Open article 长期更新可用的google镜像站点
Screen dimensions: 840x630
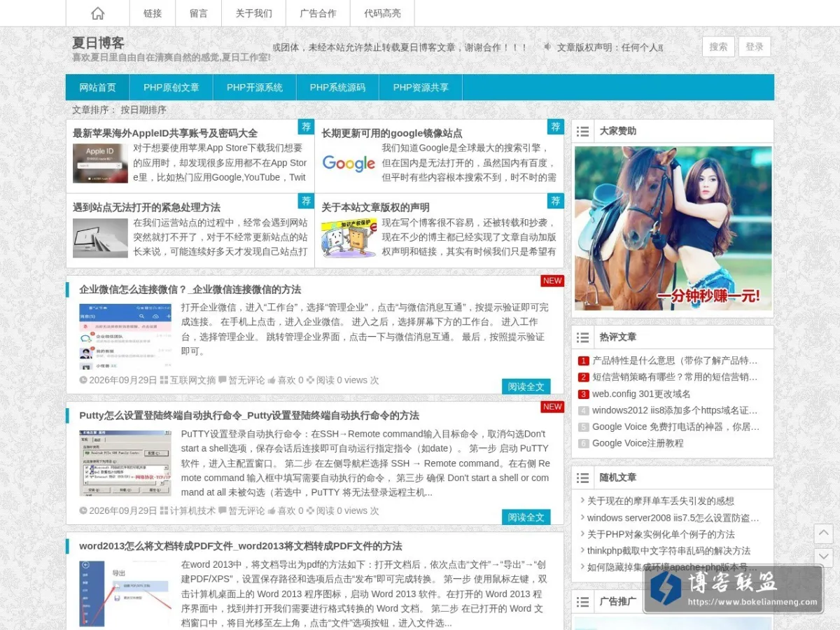coord(392,133)
